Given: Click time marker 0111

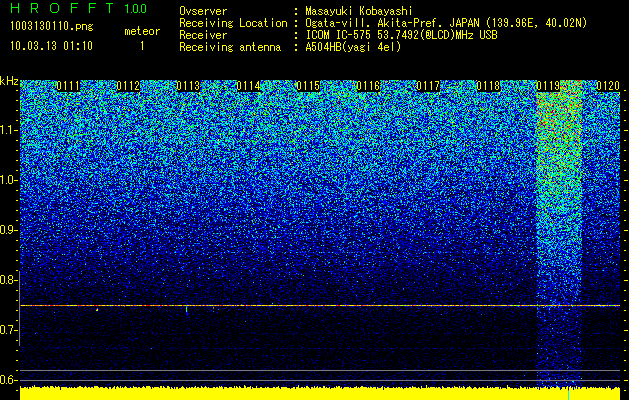Looking at the screenshot, I should pos(68,86).
